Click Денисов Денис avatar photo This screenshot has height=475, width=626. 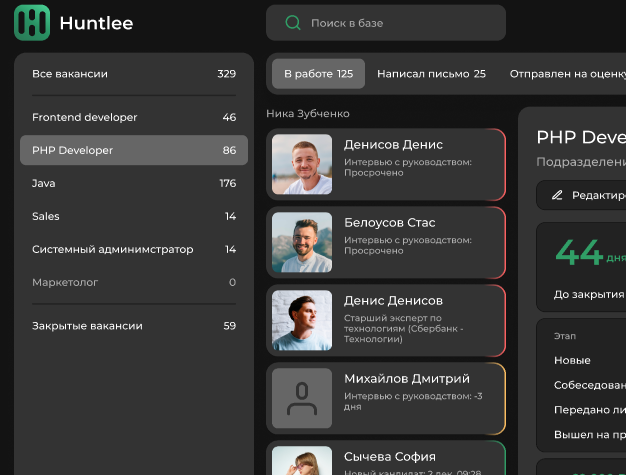tap(302, 164)
